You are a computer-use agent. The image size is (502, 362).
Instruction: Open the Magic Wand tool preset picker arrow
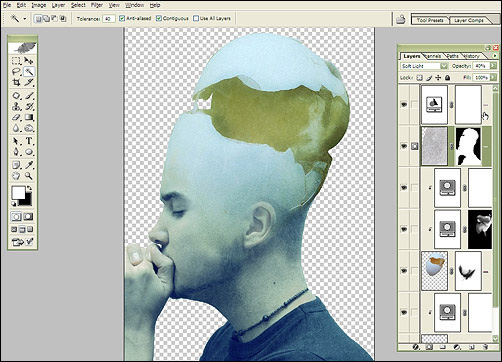[x=25, y=19]
